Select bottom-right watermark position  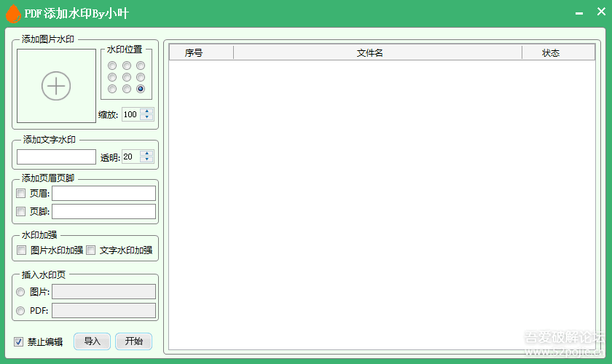point(141,89)
